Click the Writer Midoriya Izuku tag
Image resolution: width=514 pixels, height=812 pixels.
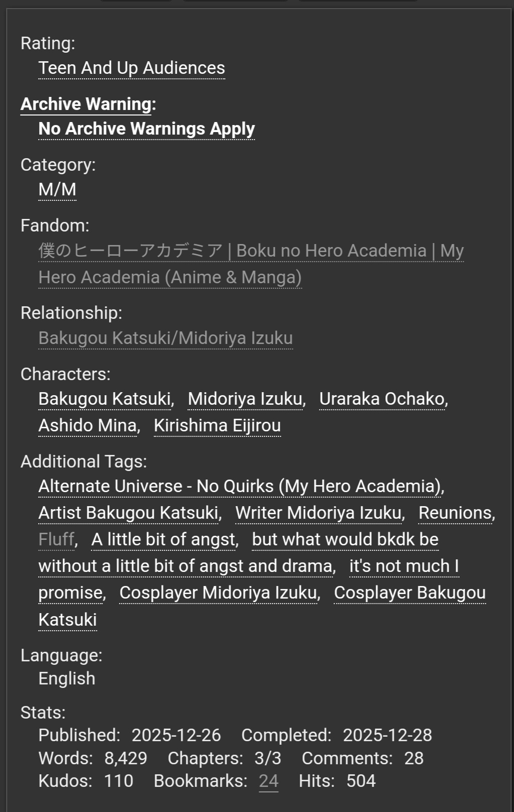(319, 513)
